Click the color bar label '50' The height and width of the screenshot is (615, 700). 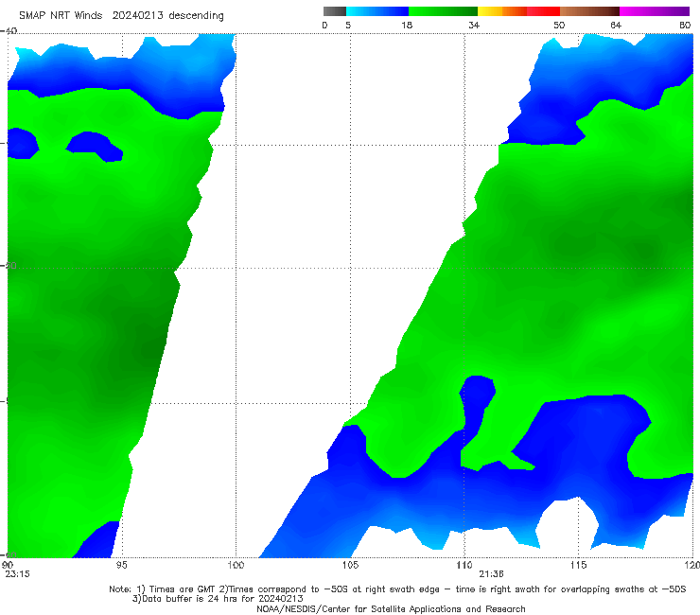tap(559, 26)
